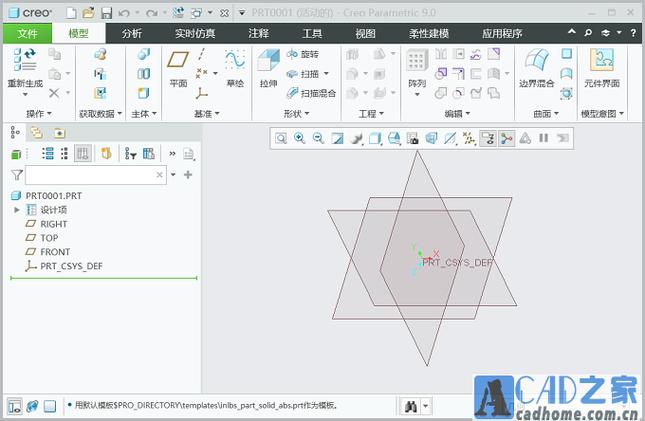Select PRT_CSYS_DEF in model tree
This screenshot has width=645, height=421.
click(71, 266)
